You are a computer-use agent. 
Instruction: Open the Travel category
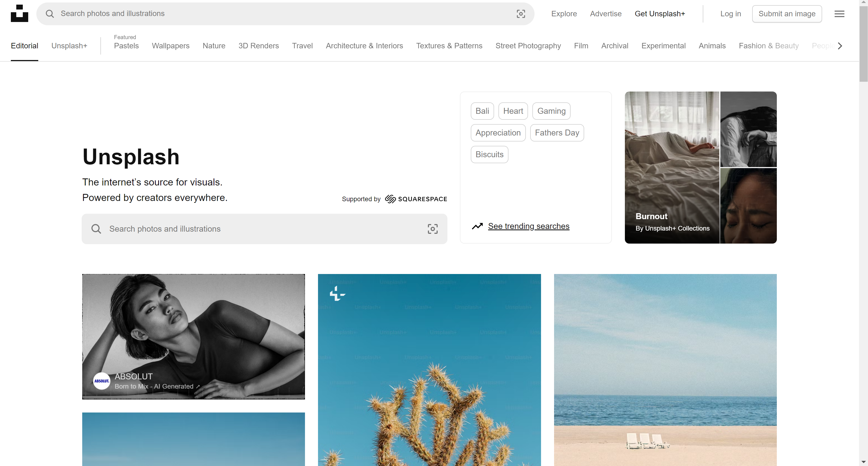pos(302,46)
